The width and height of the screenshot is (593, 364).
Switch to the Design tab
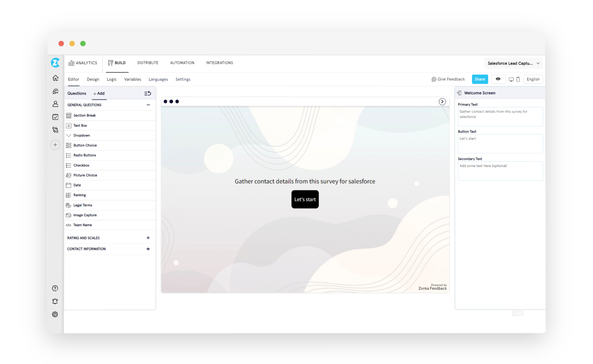[93, 79]
